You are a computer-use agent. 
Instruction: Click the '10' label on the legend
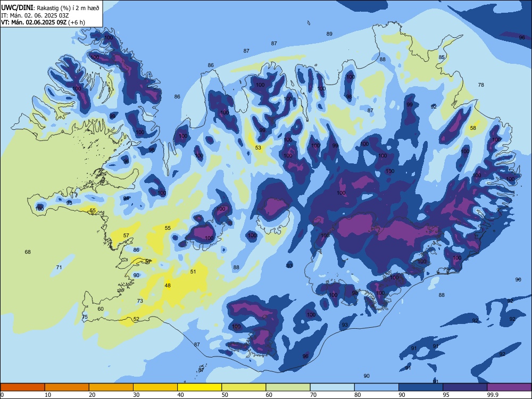(48, 395)
